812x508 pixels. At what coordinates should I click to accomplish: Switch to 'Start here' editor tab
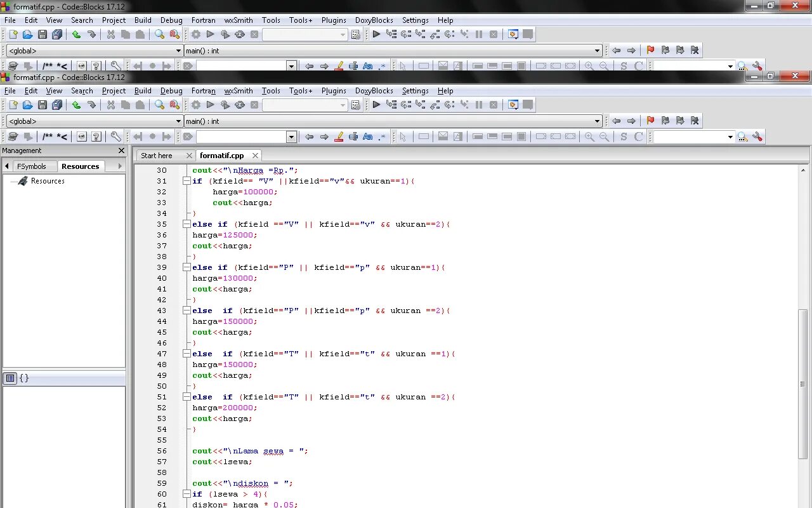click(x=157, y=156)
